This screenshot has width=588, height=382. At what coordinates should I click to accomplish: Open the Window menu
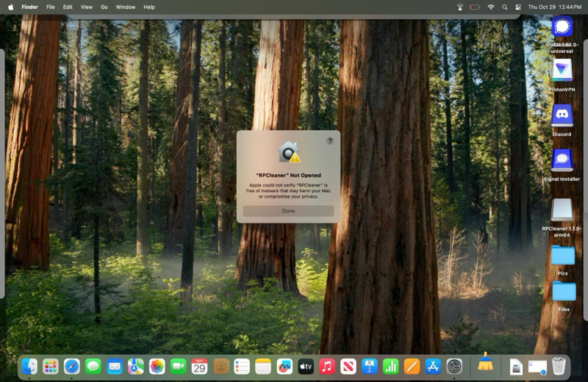tap(125, 7)
